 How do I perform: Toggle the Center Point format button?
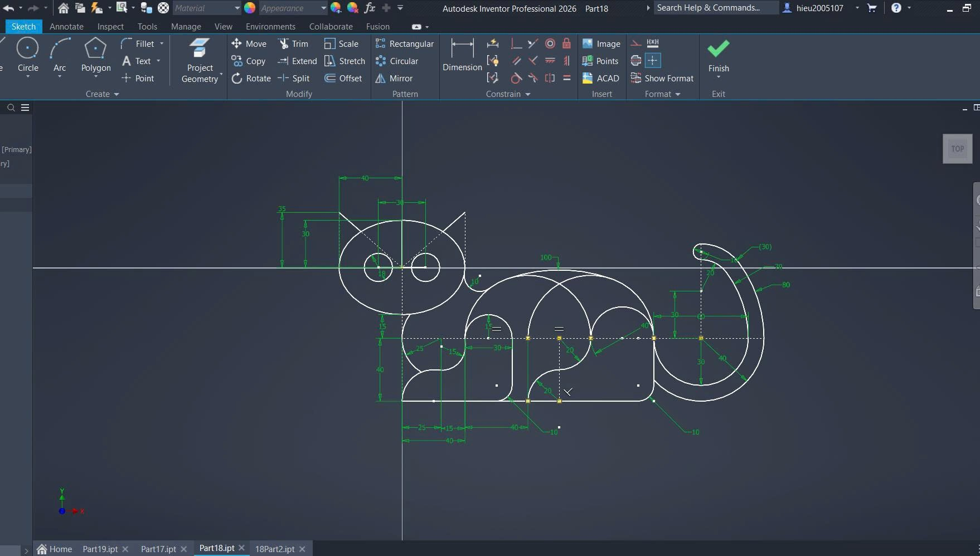pyautogui.click(x=653, y=61)
